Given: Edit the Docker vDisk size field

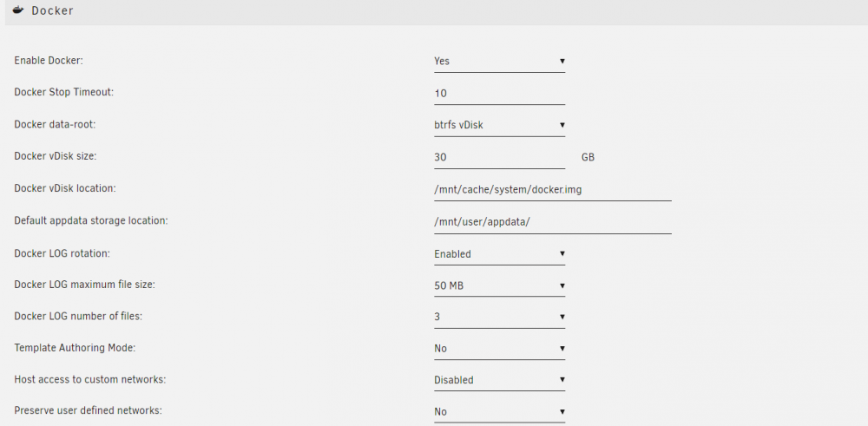Looking at the screenshot, I should point(499,158).
